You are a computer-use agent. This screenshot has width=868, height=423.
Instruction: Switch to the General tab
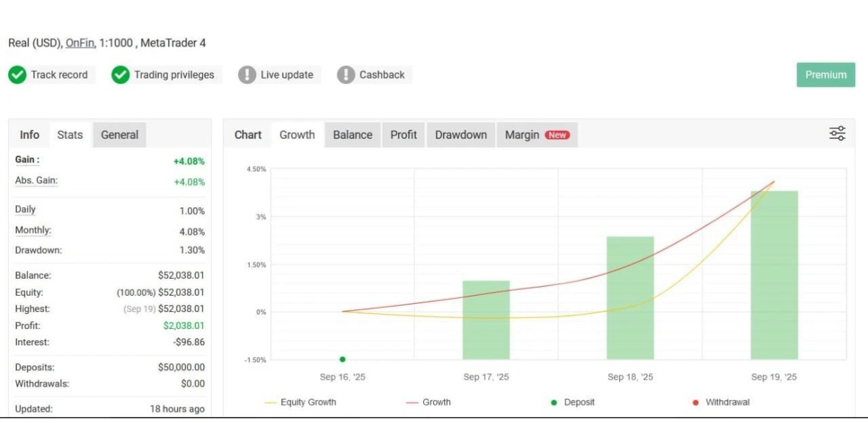(120, 135)
